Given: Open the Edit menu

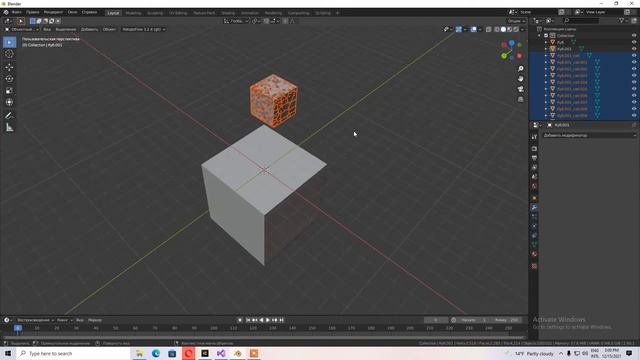Looking at the screenshot, I should (33, 12).
